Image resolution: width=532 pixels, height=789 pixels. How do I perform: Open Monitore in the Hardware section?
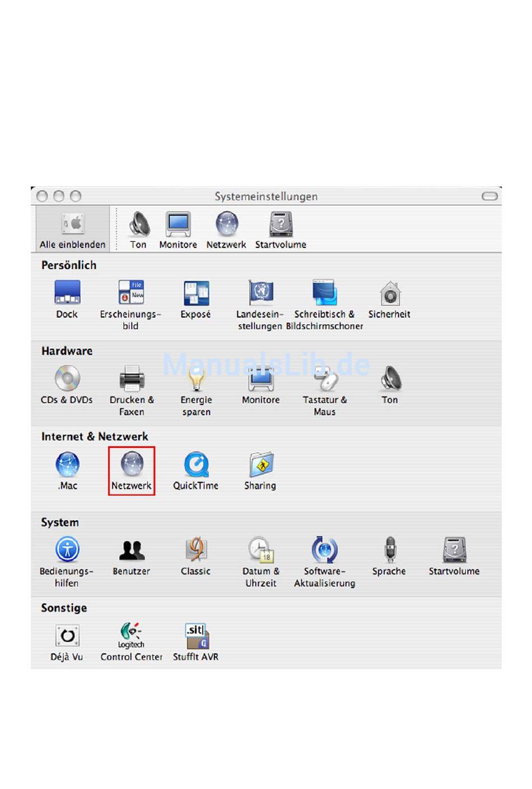coord(261,385)
